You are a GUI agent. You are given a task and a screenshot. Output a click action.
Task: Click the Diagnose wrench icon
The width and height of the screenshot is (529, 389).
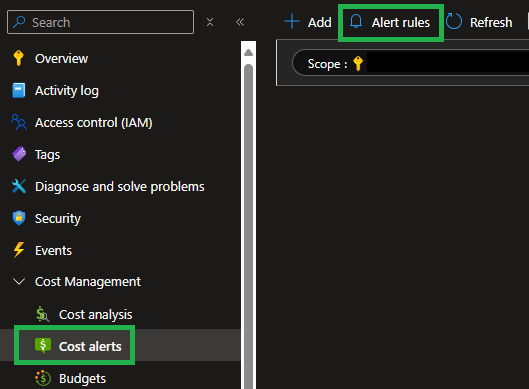[x=19, y=186]
